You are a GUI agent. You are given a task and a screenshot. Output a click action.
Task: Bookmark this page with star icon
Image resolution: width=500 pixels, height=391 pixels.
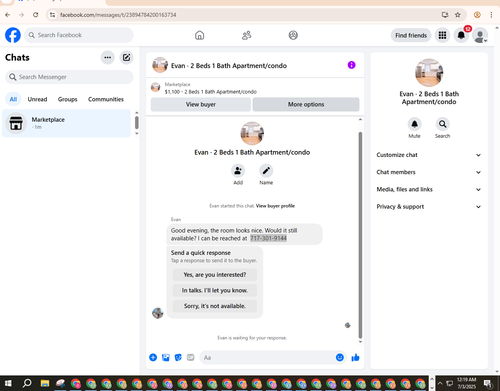coord(458,15)
